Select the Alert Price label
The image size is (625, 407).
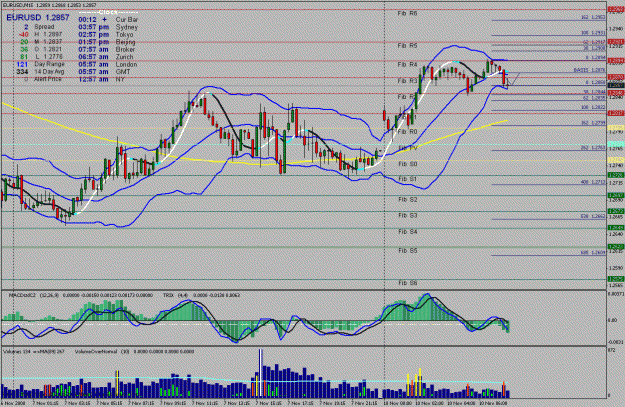pyautogui.click(x=48, y=79)
